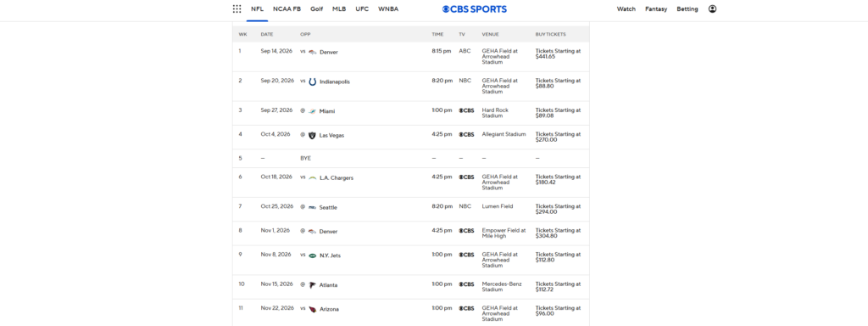Open the WNBA section
Viewport: 868px width, 326px height.
click(x=388, y=8)
